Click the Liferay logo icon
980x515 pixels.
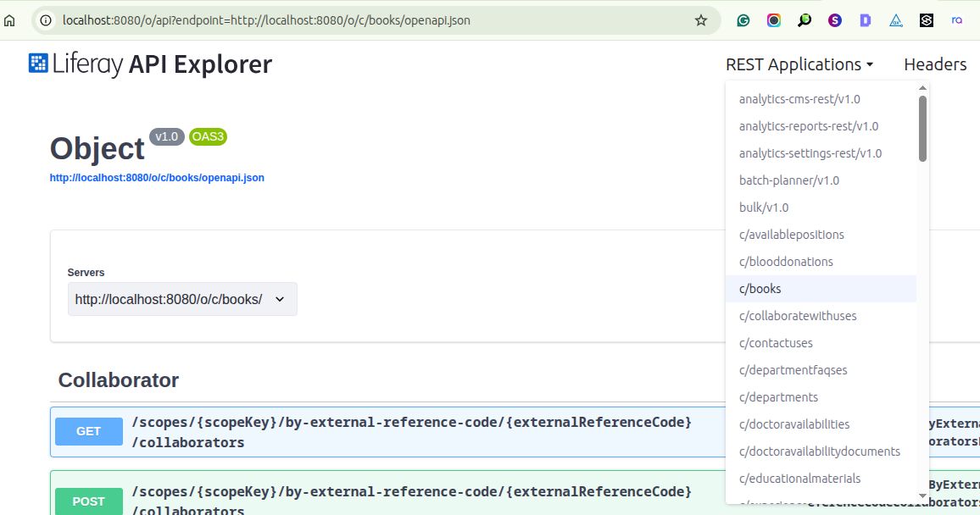(38, 63)
